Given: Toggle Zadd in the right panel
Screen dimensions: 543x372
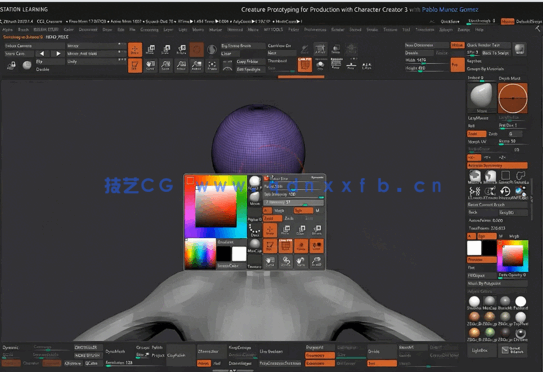Looking at the screenshot, I should (x=476, y=134).
